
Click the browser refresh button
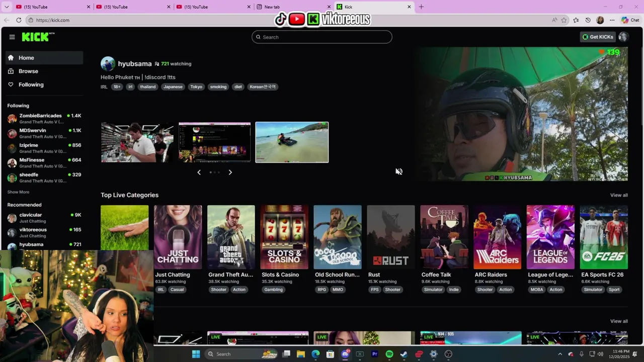coord(19,20)
